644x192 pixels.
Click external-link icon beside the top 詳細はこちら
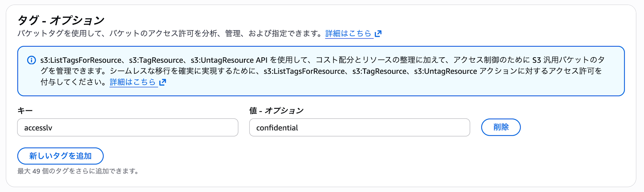point(378,33)
